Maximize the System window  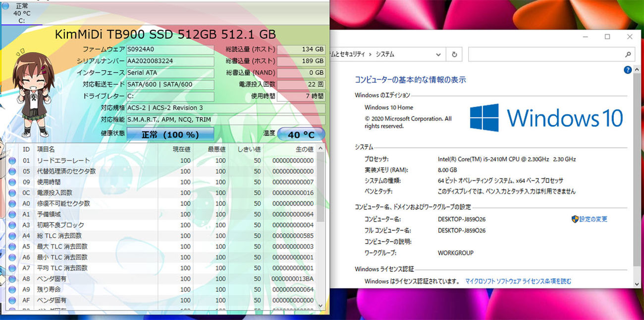click(x=607, y=37)
